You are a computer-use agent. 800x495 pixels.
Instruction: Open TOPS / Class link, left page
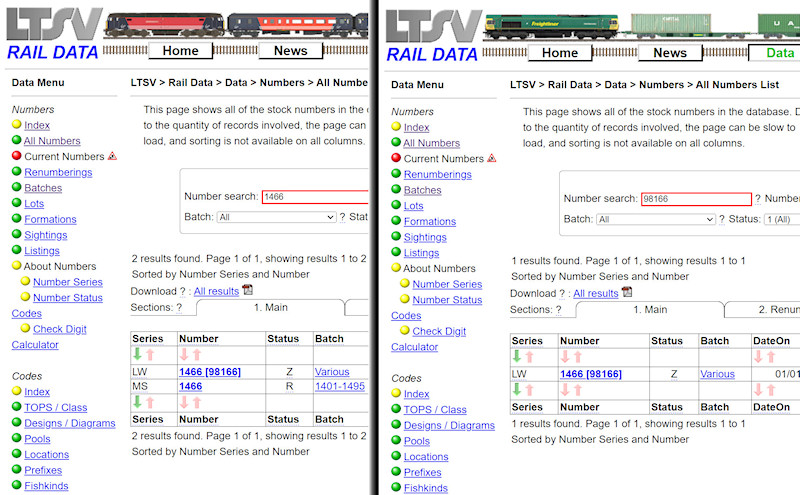coord(56,408)
